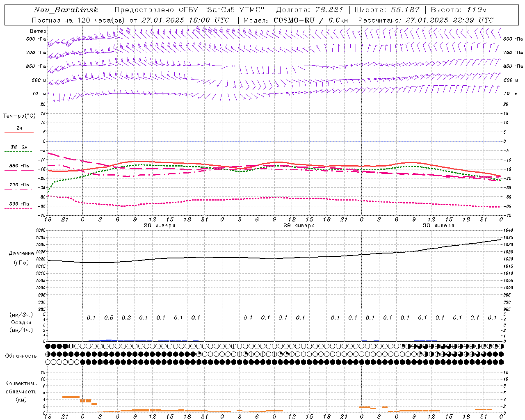Click the '(км)' convective height unit label
525x420 pixels.
coord(21,399)
